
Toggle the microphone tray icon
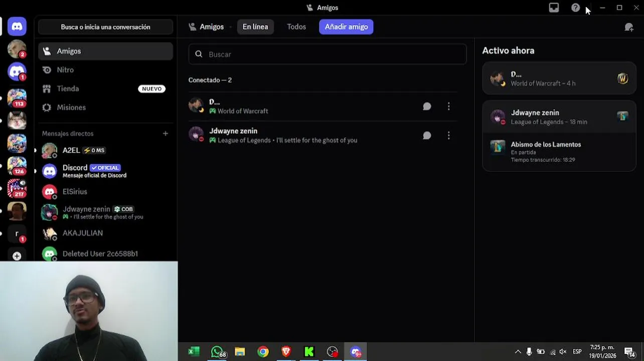(x=529, y=352)
